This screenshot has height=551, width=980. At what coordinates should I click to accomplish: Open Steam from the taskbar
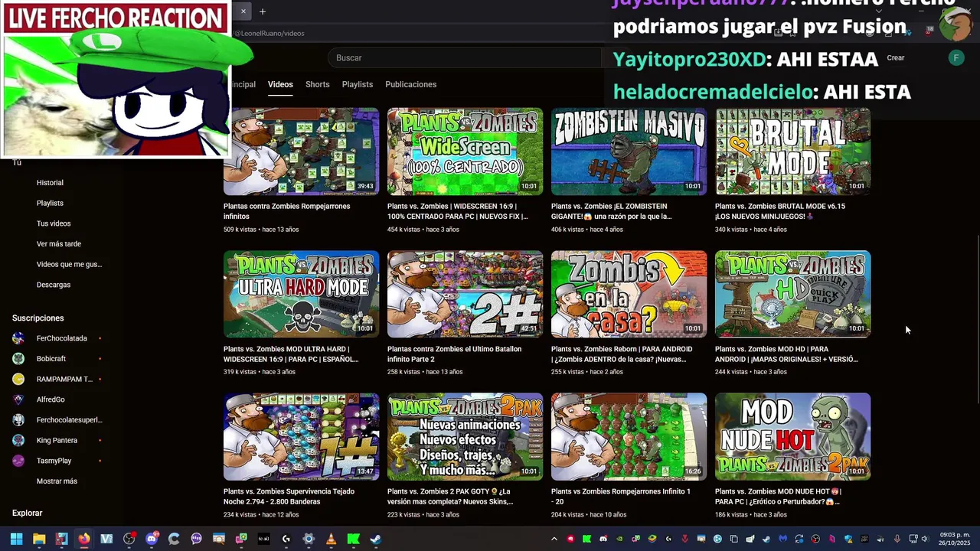click(x=376, y=539)
